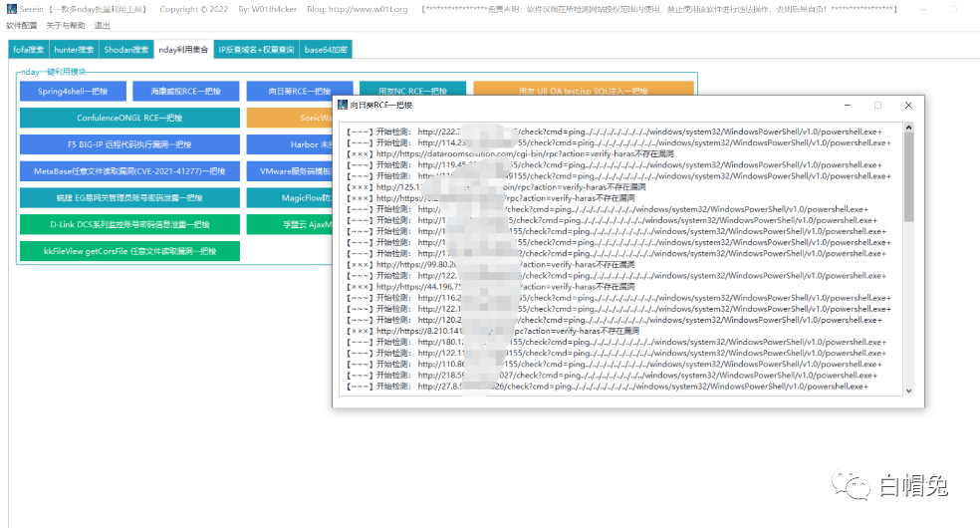Screen dimensions: 980x528
Task: Switch to the hunter搜索 tab
Action: pyautogui.click(x=74, y=50)
